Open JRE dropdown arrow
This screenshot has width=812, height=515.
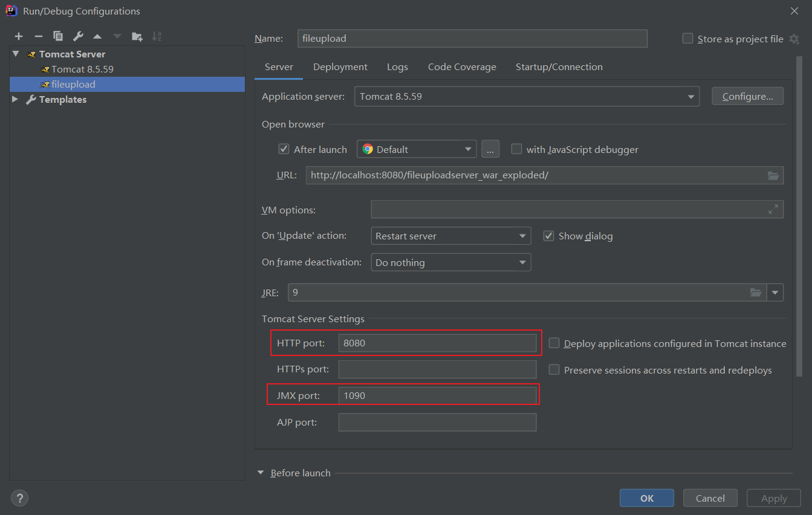775,293
